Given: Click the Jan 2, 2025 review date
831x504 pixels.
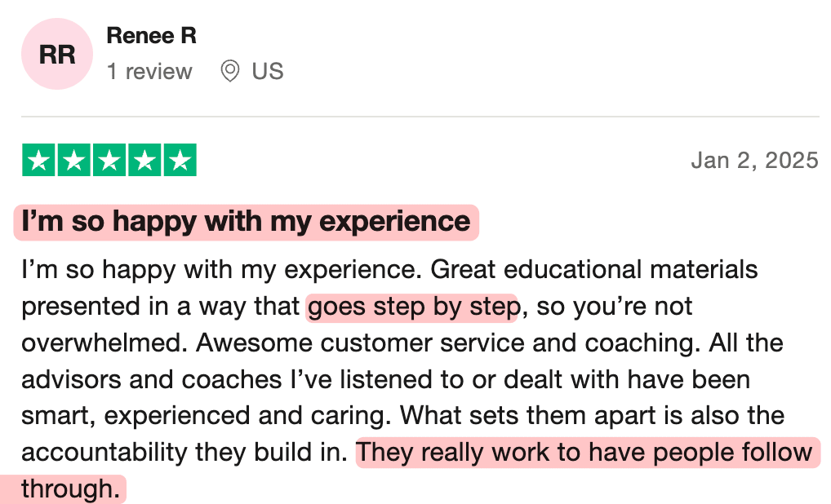Looking at the screenshot, I should coord(754,161).
